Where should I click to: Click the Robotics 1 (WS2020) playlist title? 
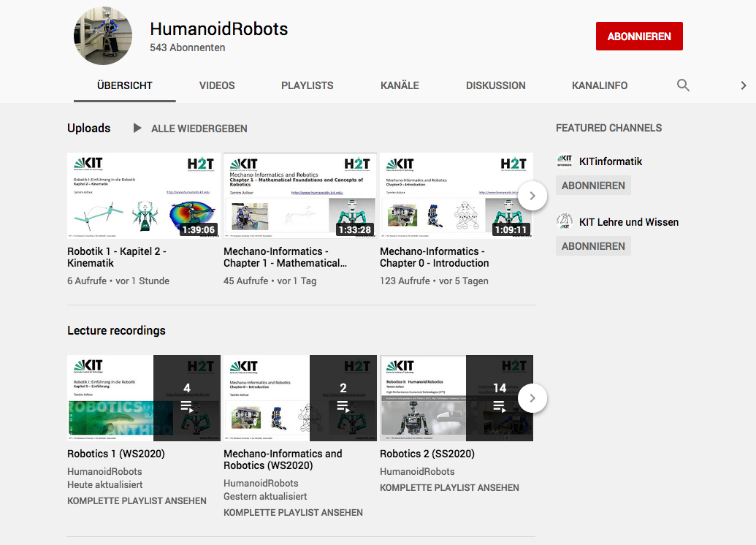coord(116,454)
